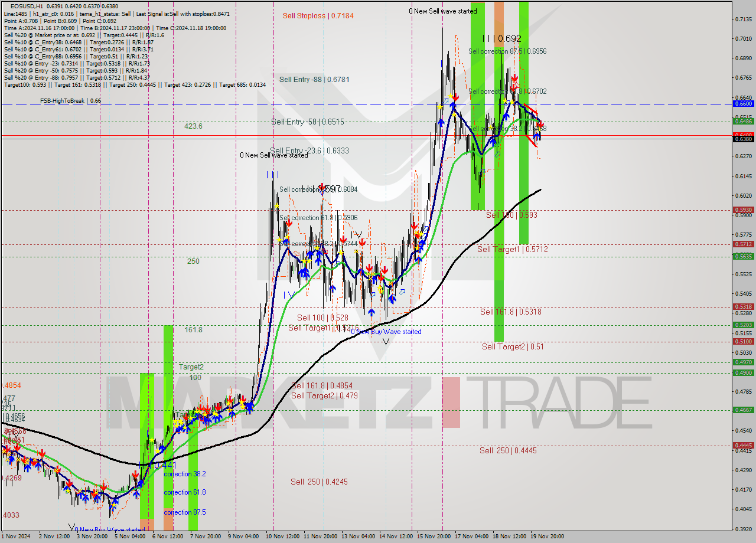Select the 'Sell Target2 | 0.479' label
Viewport: 756px width, 543px height.
(324, 395)
